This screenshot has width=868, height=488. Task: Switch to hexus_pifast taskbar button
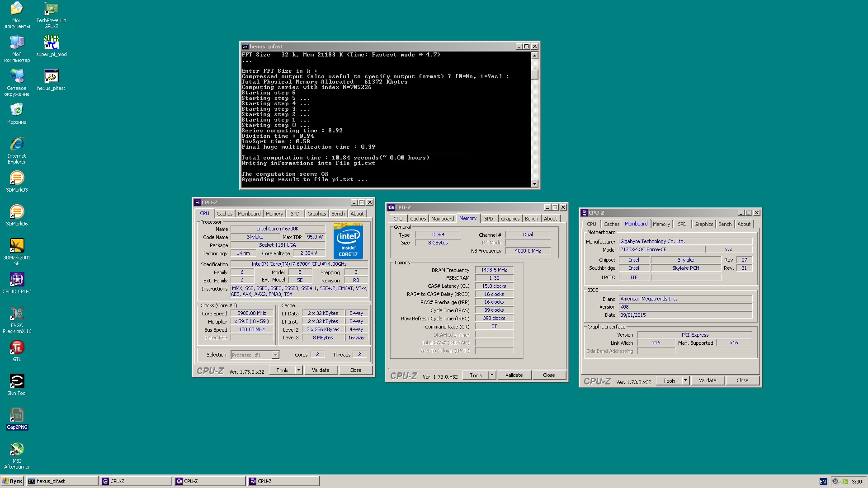62,481
